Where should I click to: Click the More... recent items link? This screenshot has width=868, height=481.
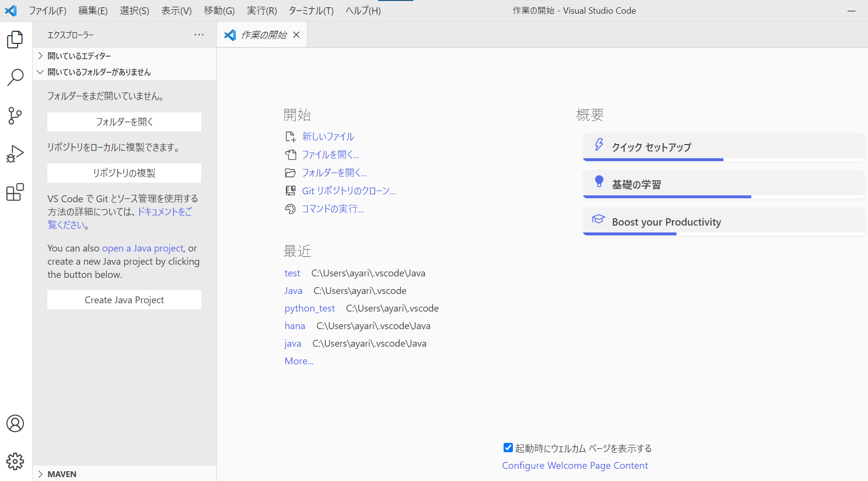[x=299, y=361]
